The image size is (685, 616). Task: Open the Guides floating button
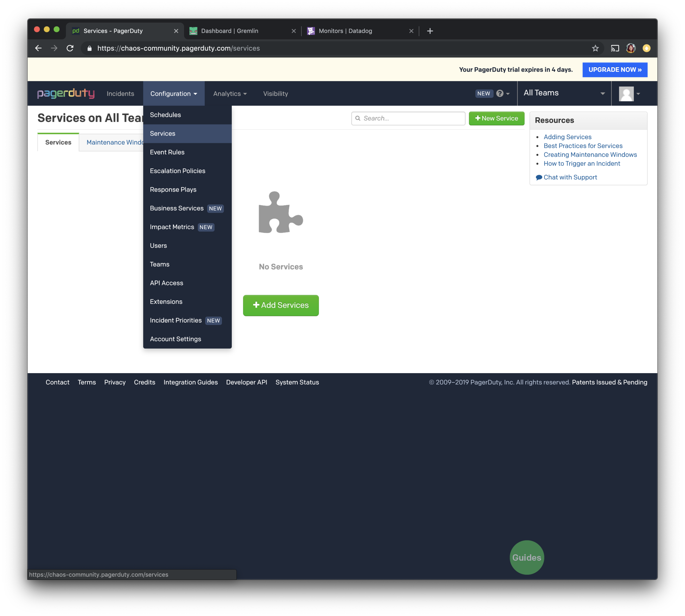(x=526, y=557)
